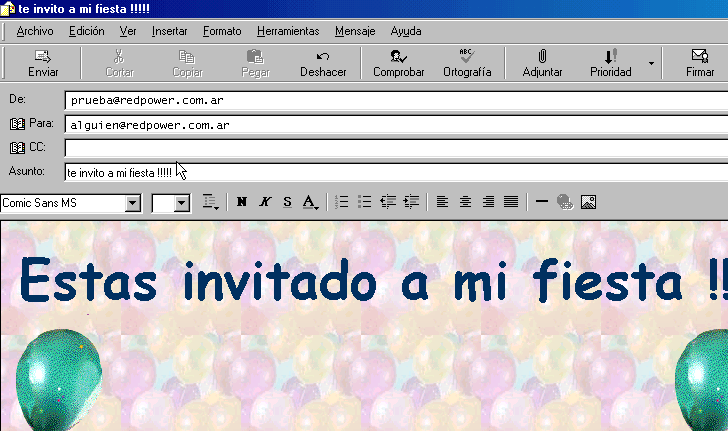This screenshot has height=431, width=728.
Task: Click the Asunto subject field
Action: tap(396, 172)
